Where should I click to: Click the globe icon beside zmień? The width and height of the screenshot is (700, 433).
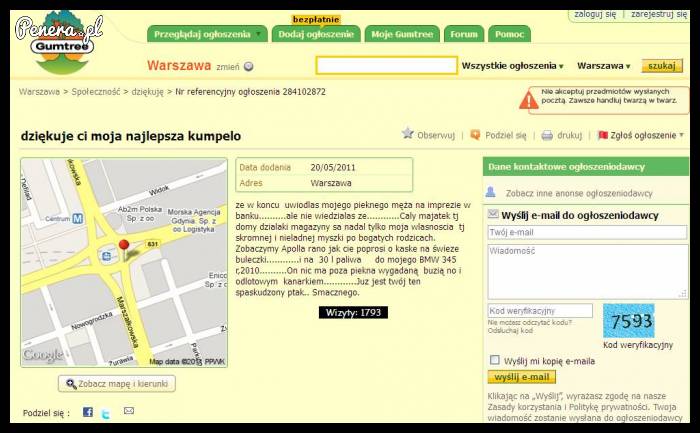pyautogui.click(x=249, y=67)
